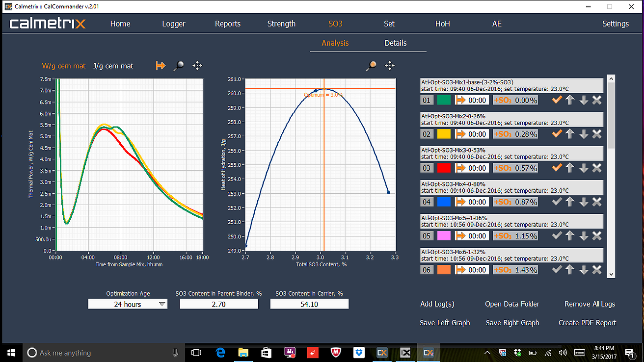Open the Optimization Age dropdown

click(x=162, y=305)
